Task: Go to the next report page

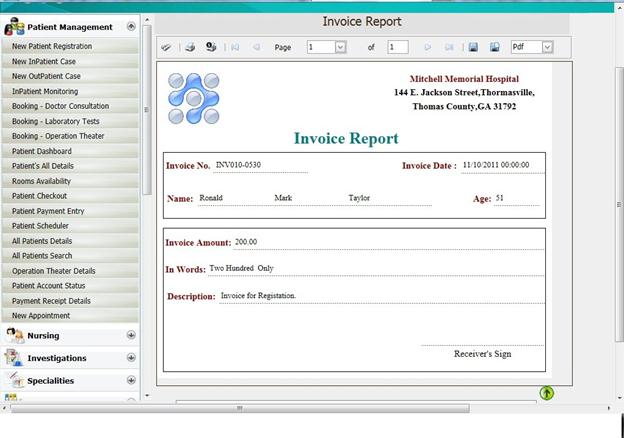Action: pos(428,47)
